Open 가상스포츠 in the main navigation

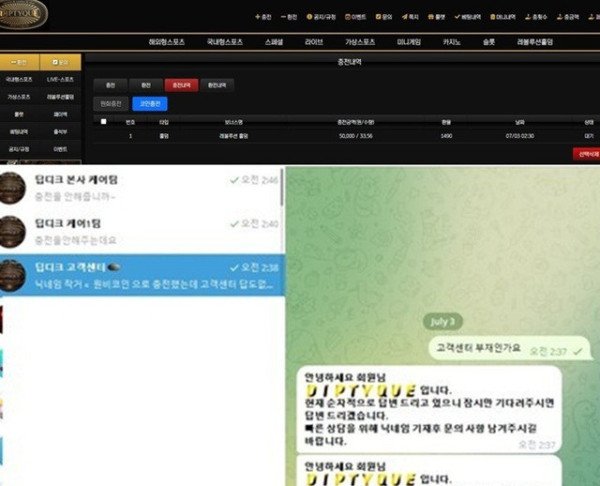tap(360, 42)
